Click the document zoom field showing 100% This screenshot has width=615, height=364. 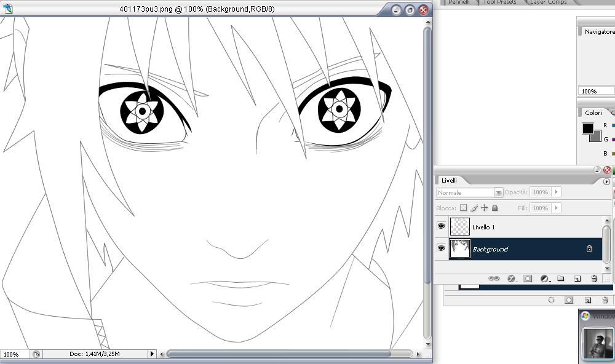[11, 355]
